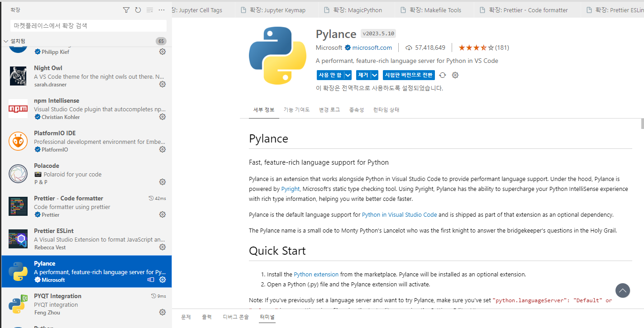644x328 pixels.
Task: Open gear settings for Night Owl
Action: coord(162,84)
